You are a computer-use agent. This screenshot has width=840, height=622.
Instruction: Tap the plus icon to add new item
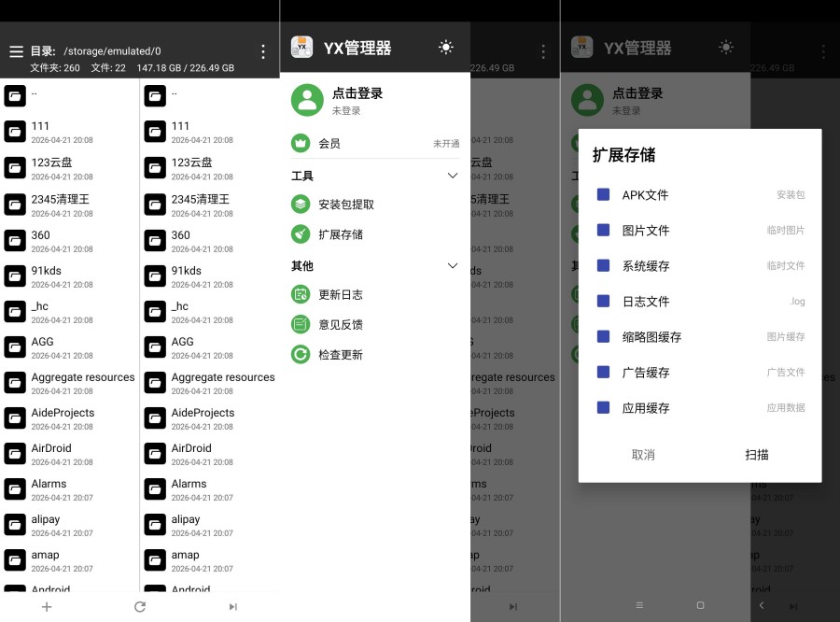pyautogui.click(x=47, y=606)
